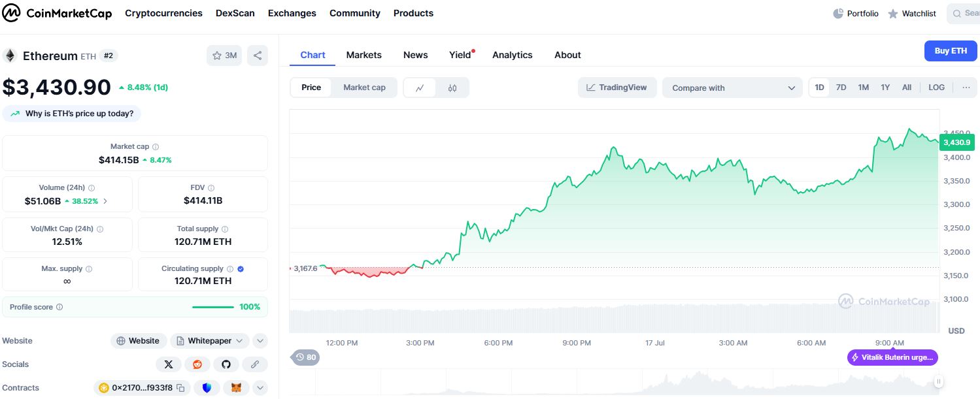Click the blue verified badge on Circulating supply
The image size is (980, 399).
[241, 269]
